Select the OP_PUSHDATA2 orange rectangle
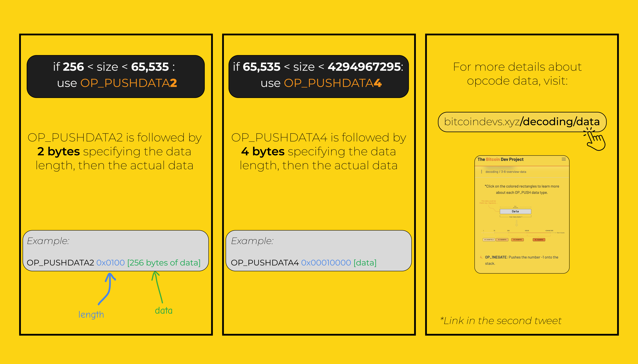This screenshot has width=638, height=364. tap(518, 240)
